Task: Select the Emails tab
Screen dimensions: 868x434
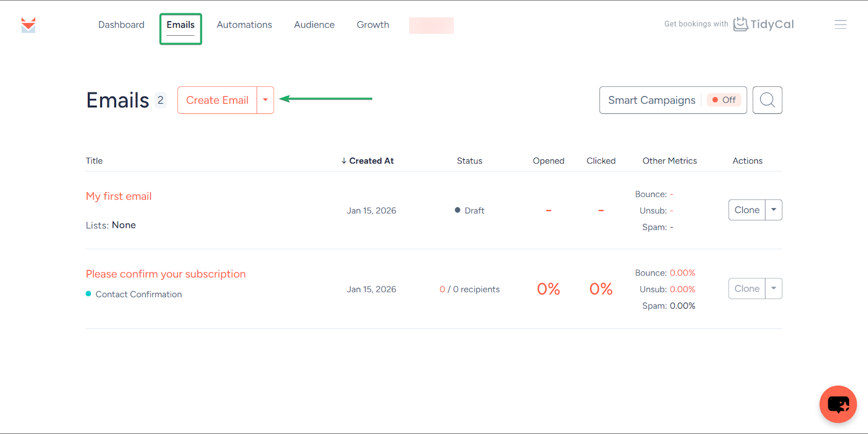Action: [x=181, y=25]
